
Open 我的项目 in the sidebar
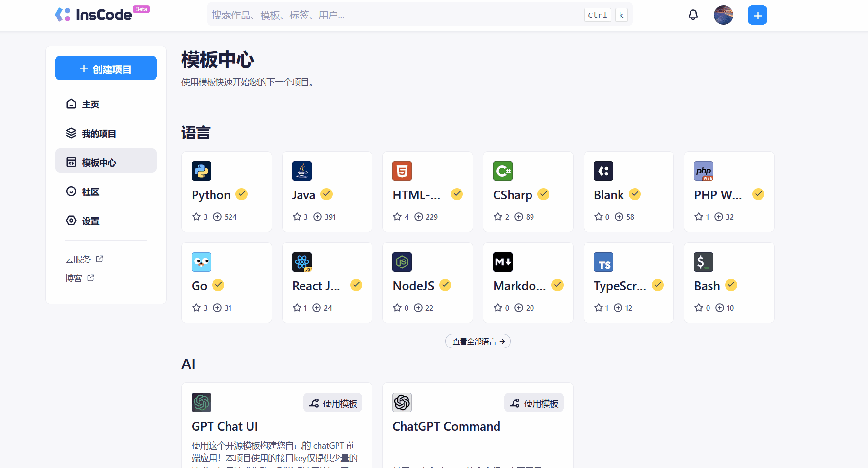106,133
